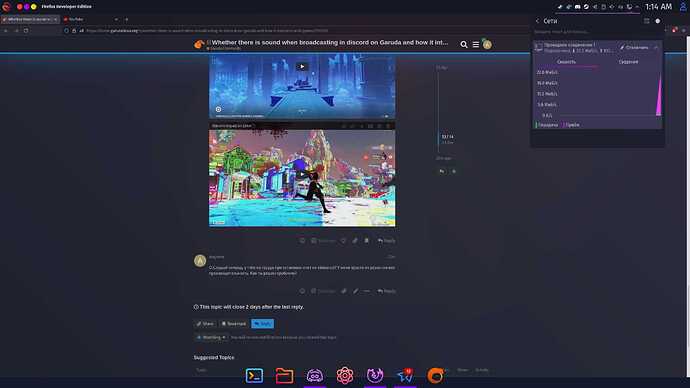Show more actions on last post
690x388 pixels.
pos(367,291)
